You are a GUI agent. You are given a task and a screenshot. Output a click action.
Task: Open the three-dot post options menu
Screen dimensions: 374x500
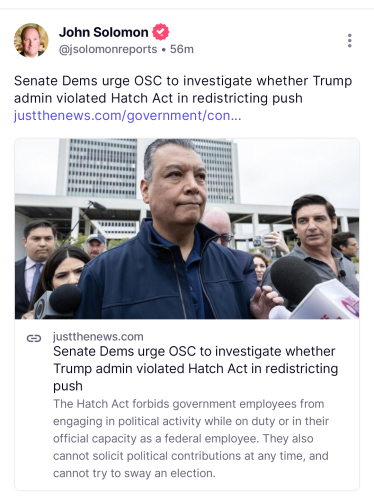coord(349,41)
